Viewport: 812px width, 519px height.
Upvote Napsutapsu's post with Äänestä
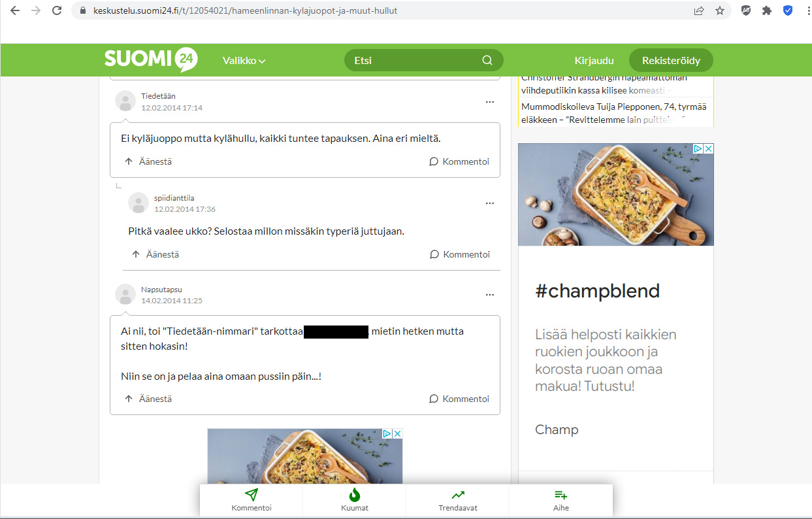click(x=148, y=399)
